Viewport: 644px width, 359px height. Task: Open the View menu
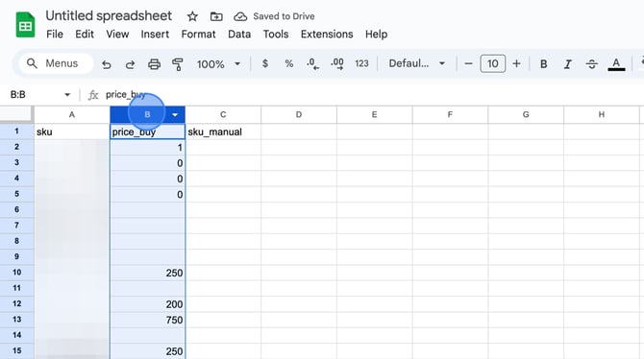tap(117, 34)
